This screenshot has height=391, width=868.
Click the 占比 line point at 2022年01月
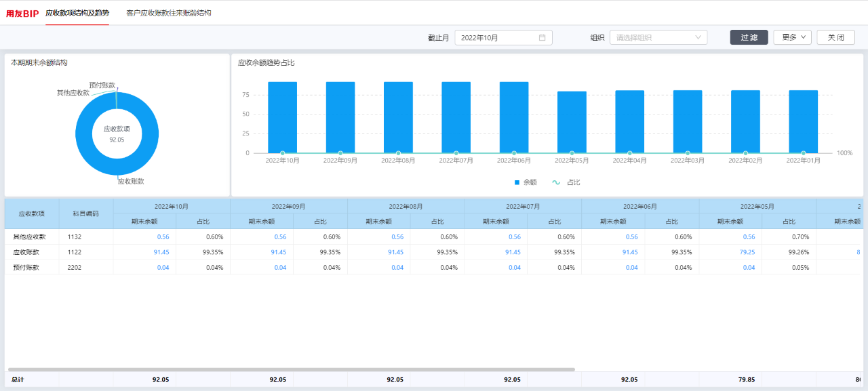[804, 153]
